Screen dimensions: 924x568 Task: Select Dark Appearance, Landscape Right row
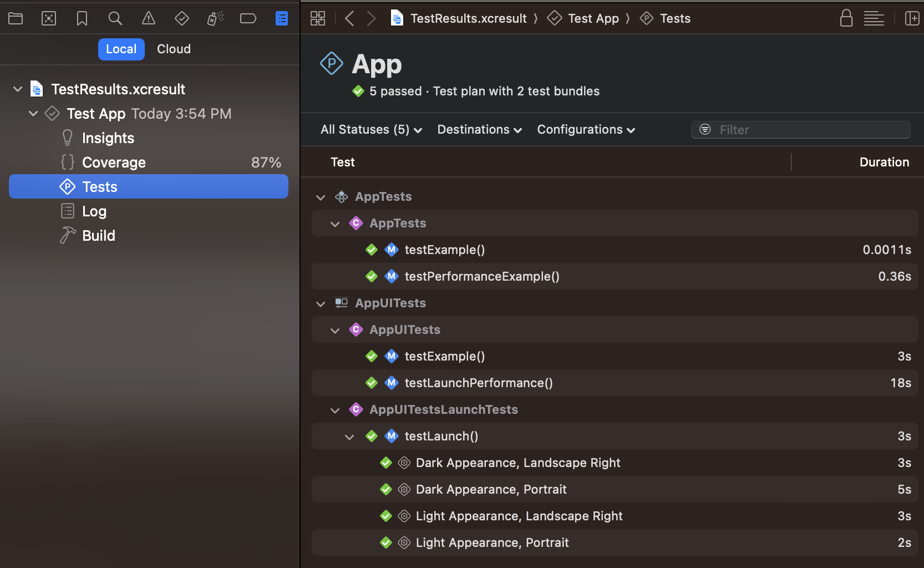tap(615, 463)
